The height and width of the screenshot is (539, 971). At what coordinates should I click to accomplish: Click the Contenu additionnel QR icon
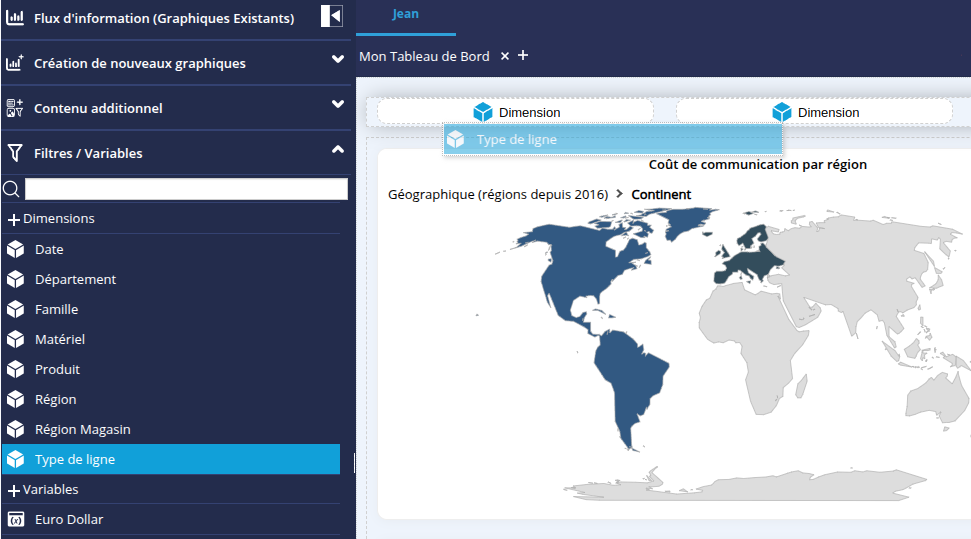[15, 108]
